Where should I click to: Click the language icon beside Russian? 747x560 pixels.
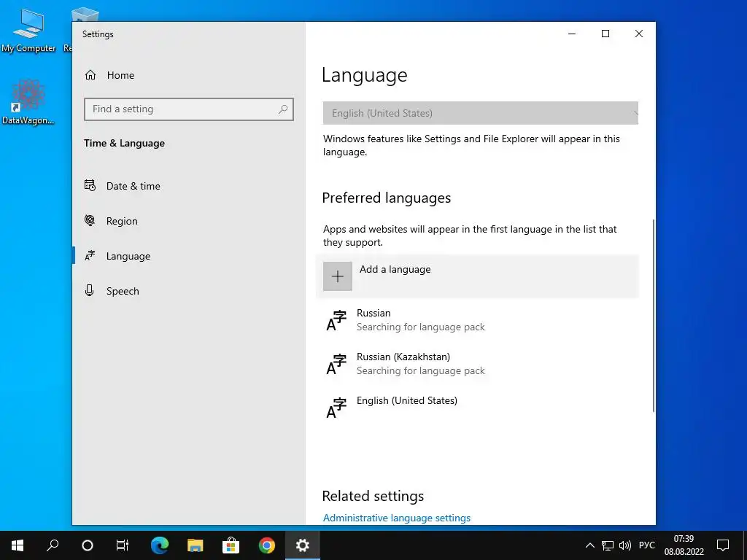[x=336, y=320]
